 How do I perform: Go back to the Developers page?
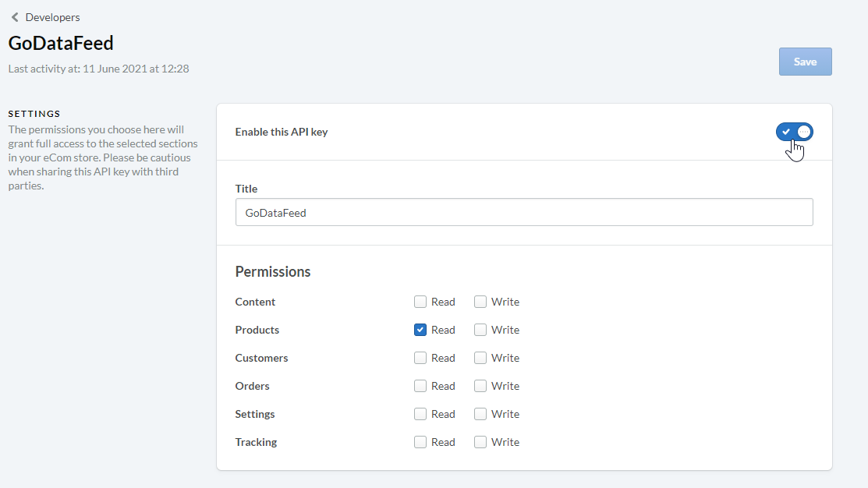[52, 17]
